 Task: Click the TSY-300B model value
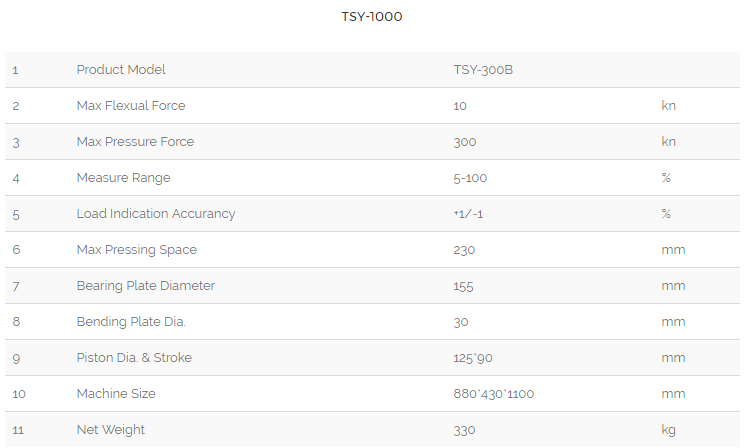coord(483,70)
